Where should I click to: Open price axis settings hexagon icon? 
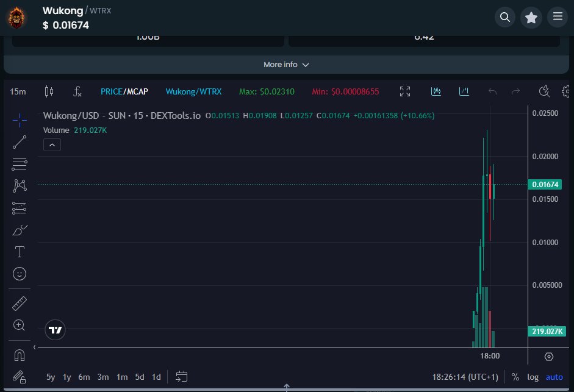click(x=549, y=357)
